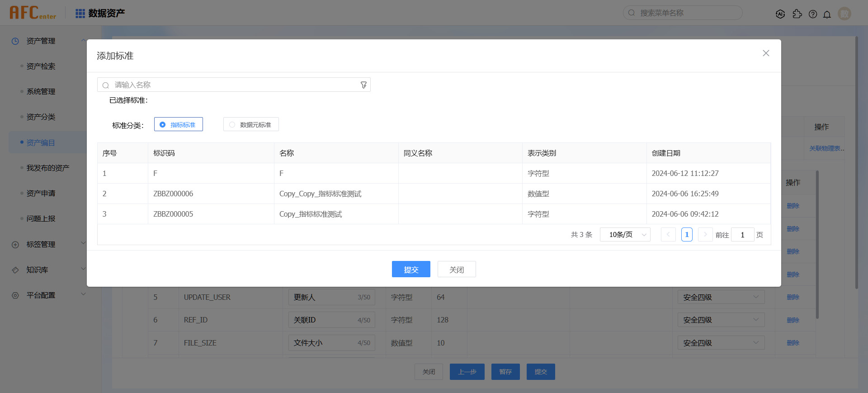Go to next page arrow in pagination
The height and width of the screenshot is (393, 868).
tap(705, 235)
